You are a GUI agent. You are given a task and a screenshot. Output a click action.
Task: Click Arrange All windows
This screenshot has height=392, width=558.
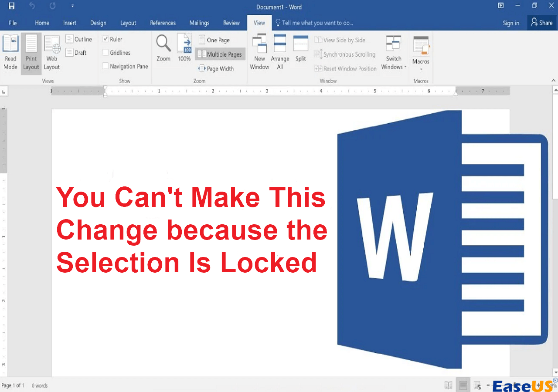coord(280,52)
